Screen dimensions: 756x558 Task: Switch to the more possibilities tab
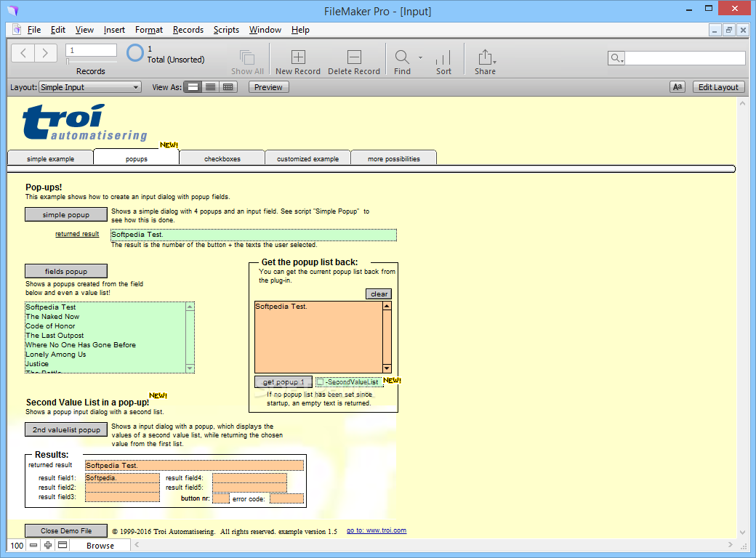[x=394, y=158]
